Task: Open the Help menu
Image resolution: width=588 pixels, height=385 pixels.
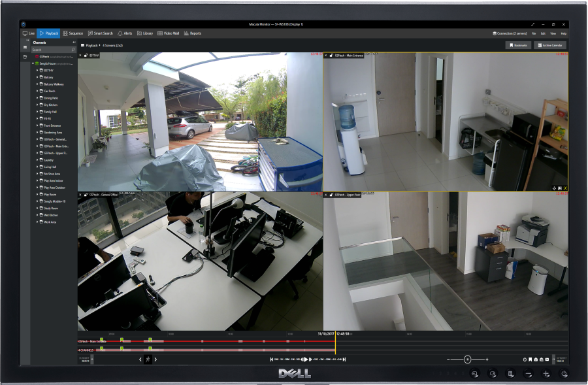Action: (563, 33)
